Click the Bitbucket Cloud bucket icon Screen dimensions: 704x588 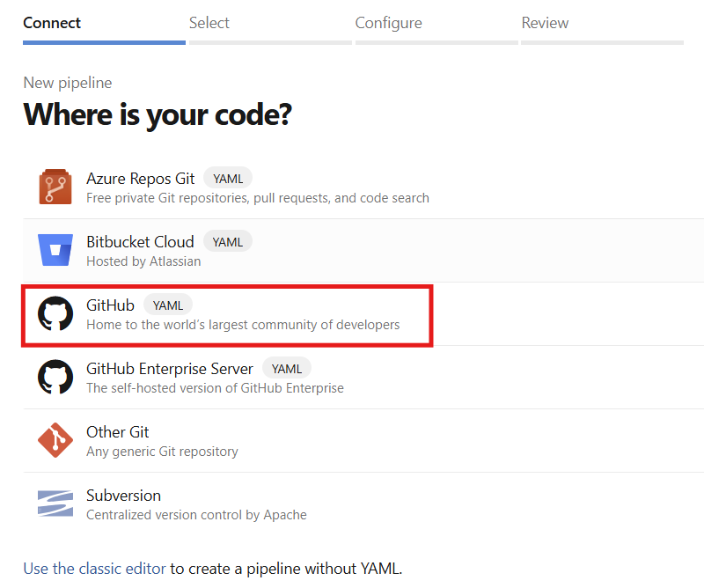[55, 250]
